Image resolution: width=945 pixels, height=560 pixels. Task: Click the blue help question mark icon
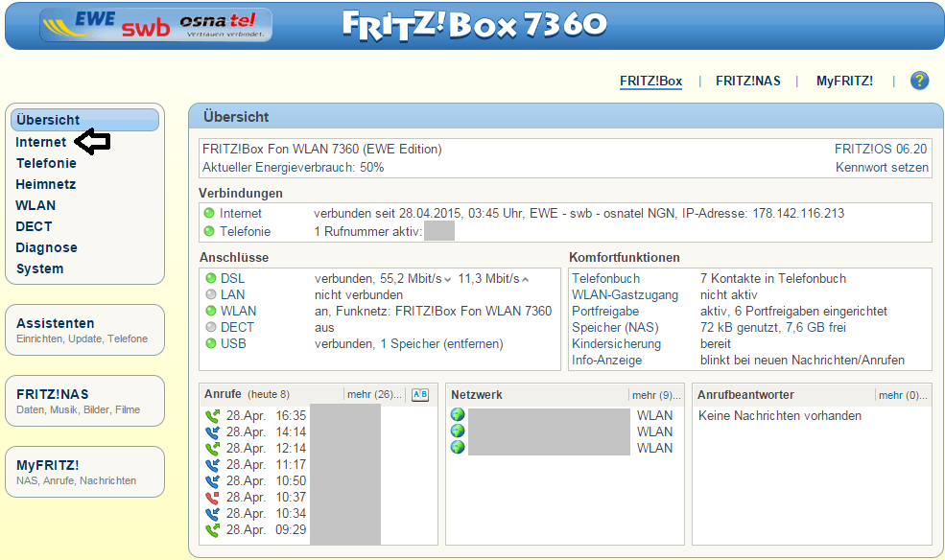919,81
